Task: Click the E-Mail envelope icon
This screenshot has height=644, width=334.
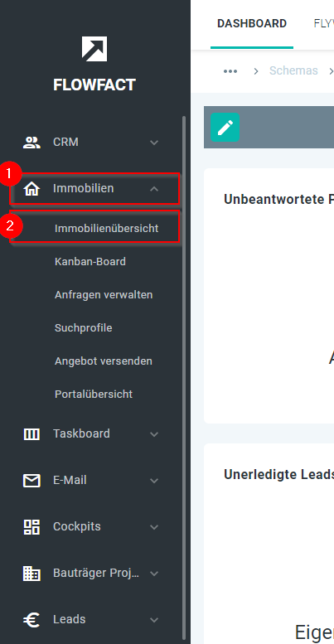Action: pyautogui.click(x=31, y=481)
